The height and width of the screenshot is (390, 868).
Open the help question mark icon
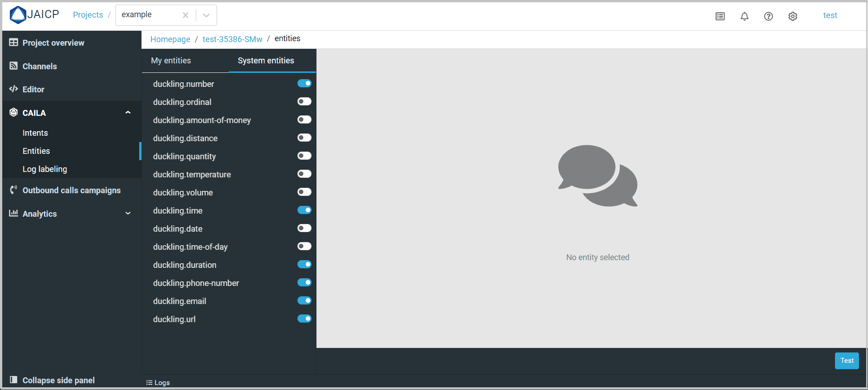pos(768,16)
